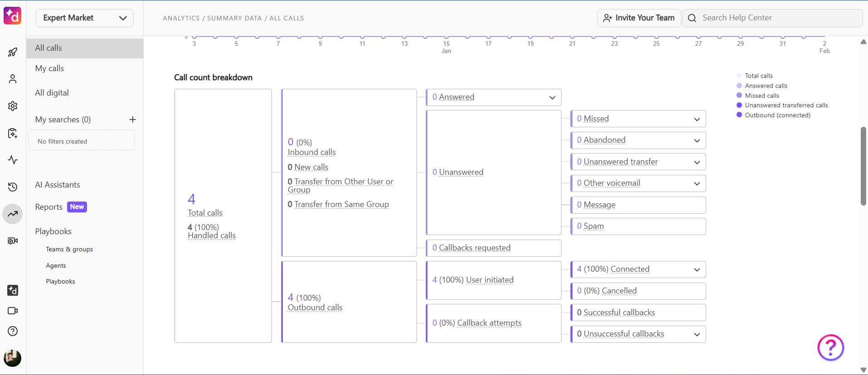
Task: Click the scrollbar up arrow
Action: 863,42
